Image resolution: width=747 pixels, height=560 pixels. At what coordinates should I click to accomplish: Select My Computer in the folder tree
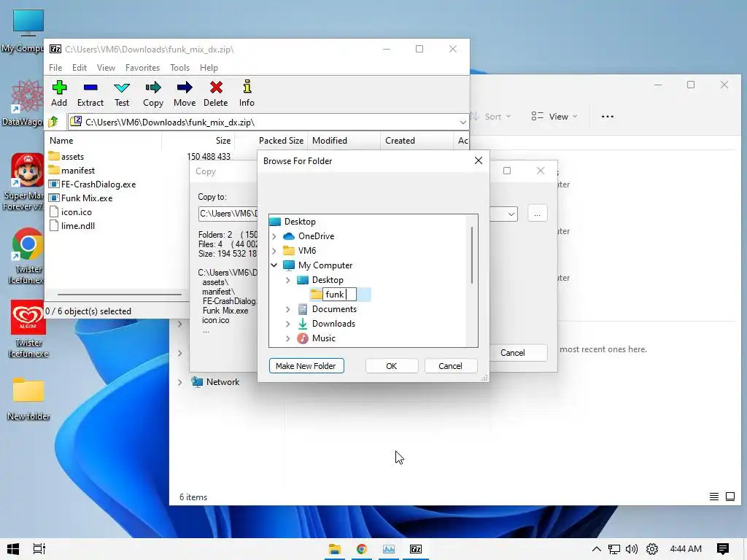pos(318,265)
